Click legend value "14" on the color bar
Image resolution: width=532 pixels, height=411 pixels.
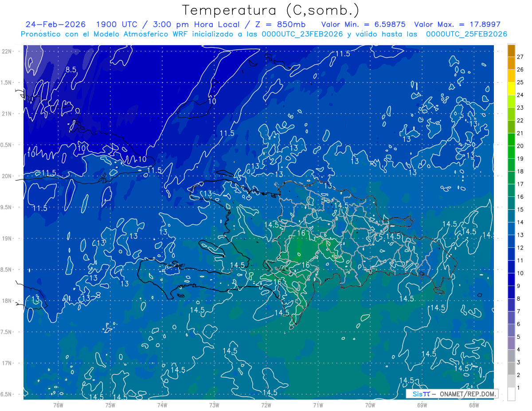tap(520, 222)
